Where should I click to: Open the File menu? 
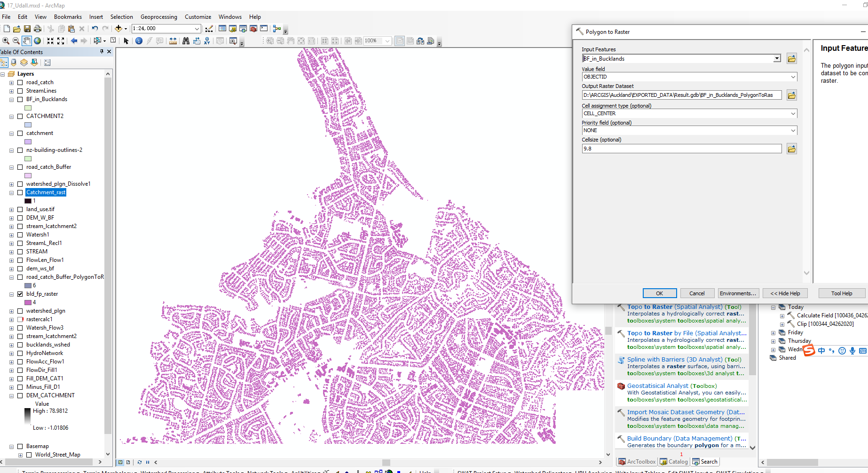pos(6,16)
